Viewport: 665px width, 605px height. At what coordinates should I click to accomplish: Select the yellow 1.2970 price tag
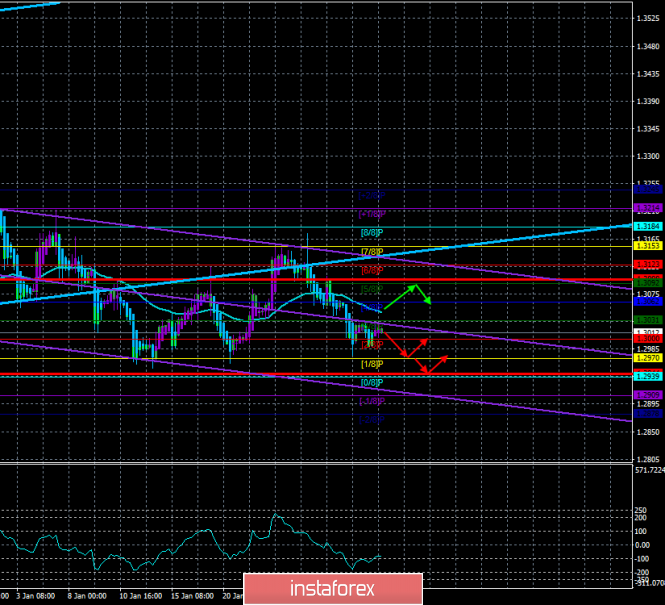point(648,358)
